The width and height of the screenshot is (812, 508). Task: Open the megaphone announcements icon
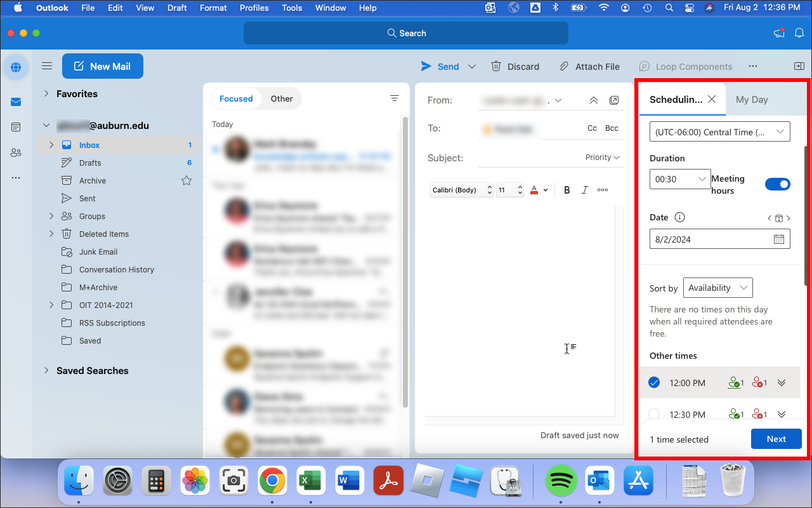coord(779,33)
